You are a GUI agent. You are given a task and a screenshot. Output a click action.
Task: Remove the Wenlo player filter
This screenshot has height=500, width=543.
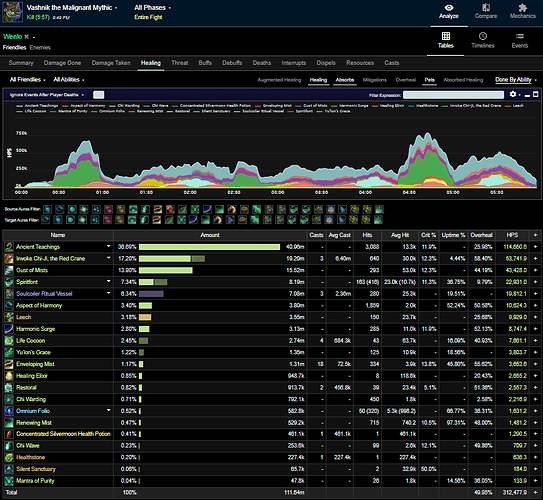(x=26, y=37)
